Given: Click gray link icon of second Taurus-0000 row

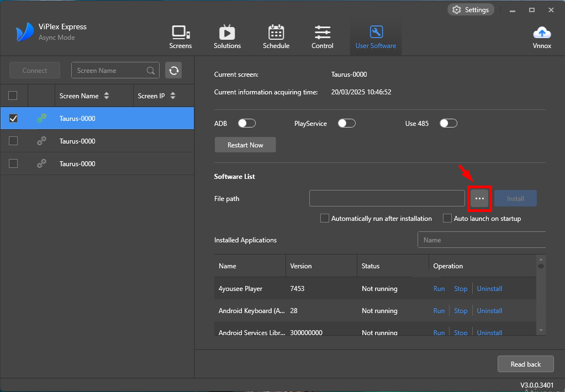Looking at the screenshot, I should click(41, 141).
